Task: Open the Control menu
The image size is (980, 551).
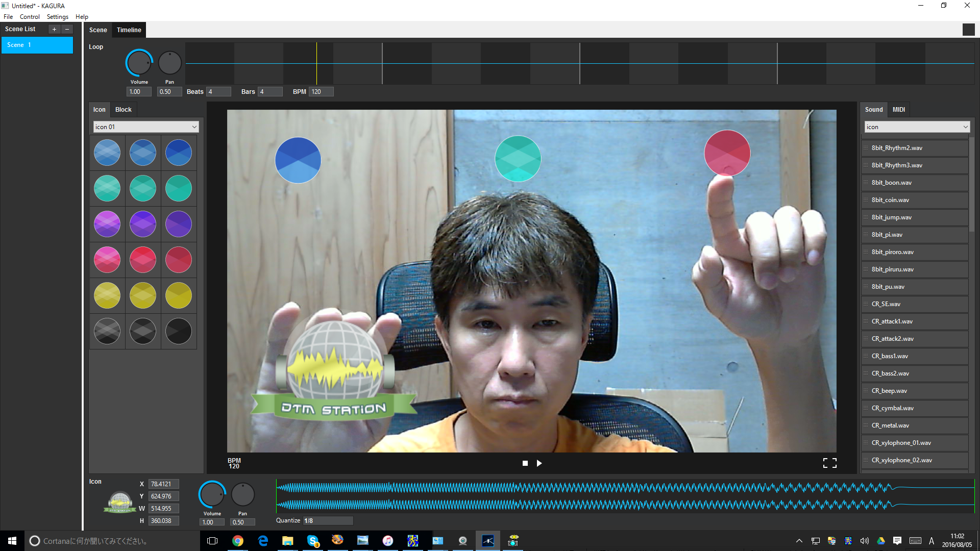Action: pyautogui.click(x=30, y=17)
